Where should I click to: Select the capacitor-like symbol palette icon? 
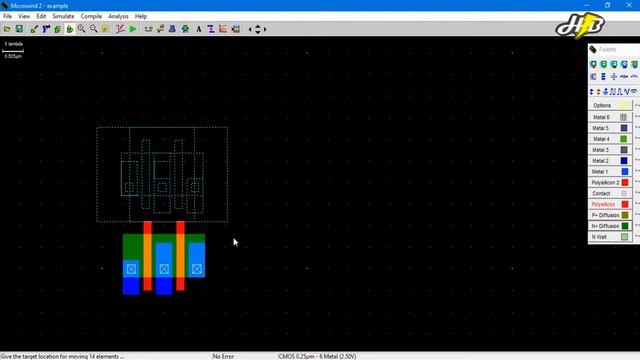(613, 77)
